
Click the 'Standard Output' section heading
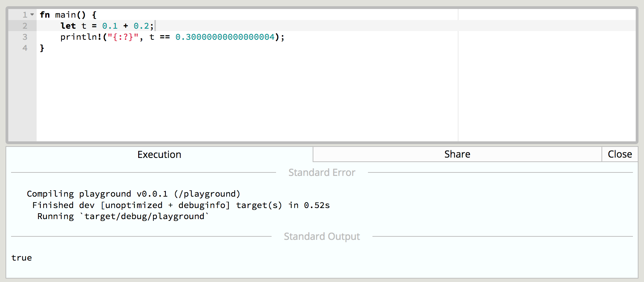coord(322,236)
